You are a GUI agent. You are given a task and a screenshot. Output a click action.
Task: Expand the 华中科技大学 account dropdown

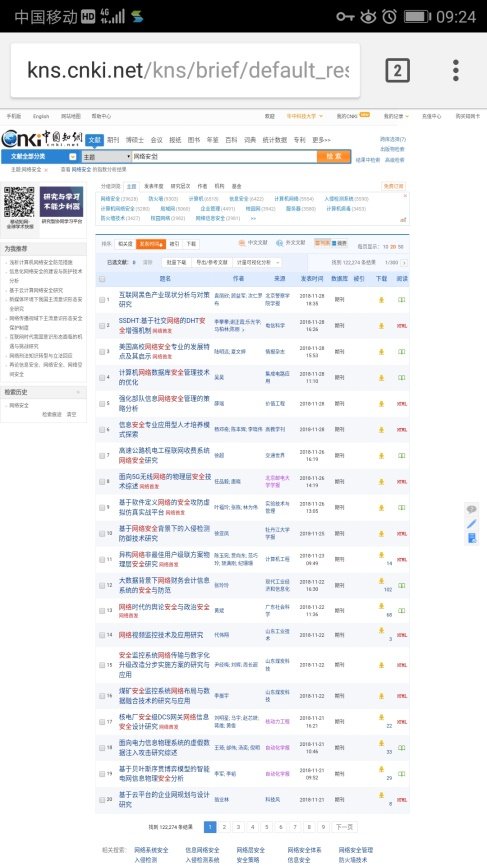click(x=304, y=117)
